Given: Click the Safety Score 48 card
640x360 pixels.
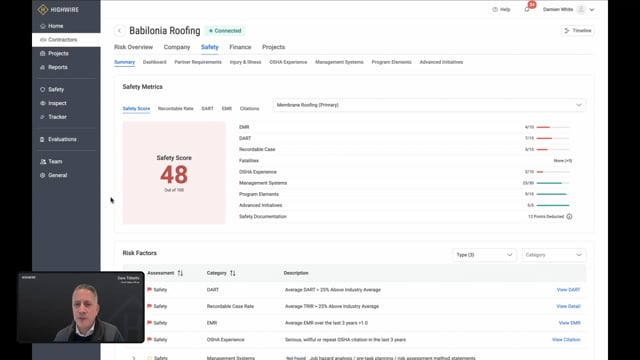Looking at the screenshot, I should [174, 173].
